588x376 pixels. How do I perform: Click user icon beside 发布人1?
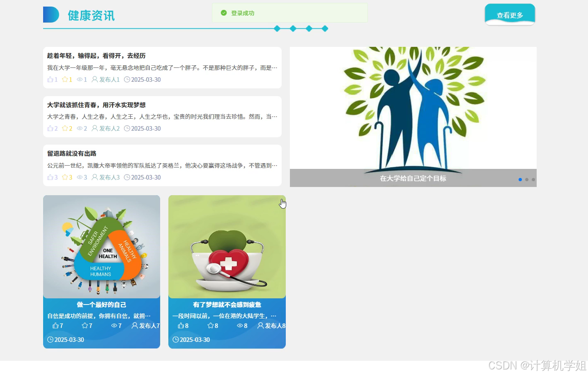pos(95,79)
